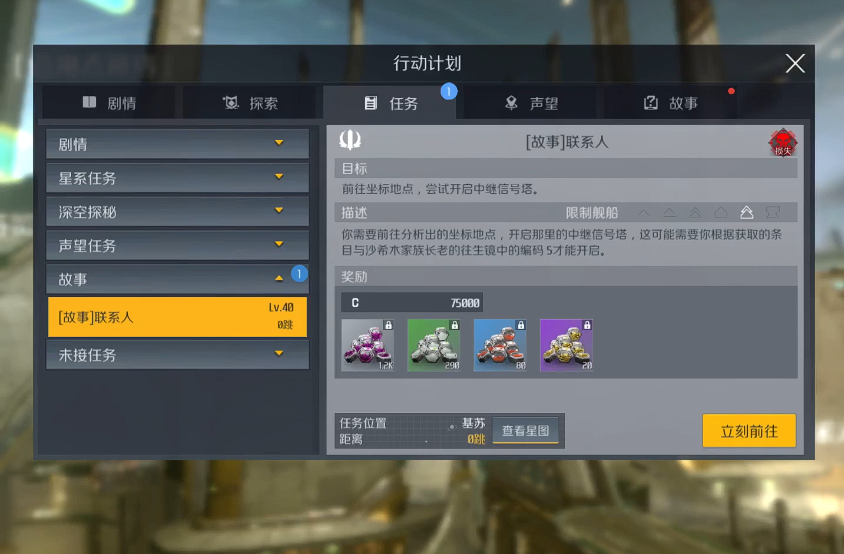844x554 pixels.
Task: Select the pink ore reward item
Action: (368, 345)
